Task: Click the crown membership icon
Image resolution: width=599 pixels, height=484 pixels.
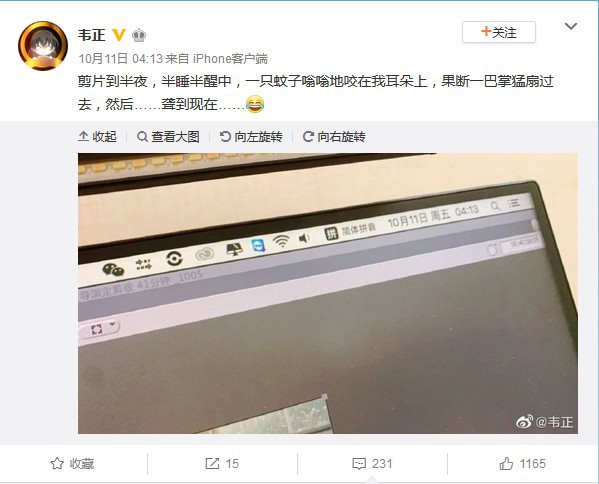Action: [139, 35]
